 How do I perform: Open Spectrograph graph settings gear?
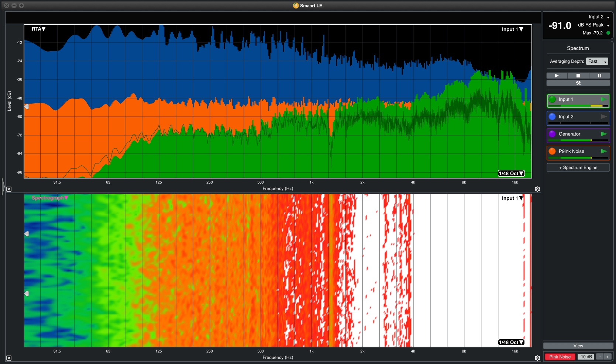coord(537,358)
